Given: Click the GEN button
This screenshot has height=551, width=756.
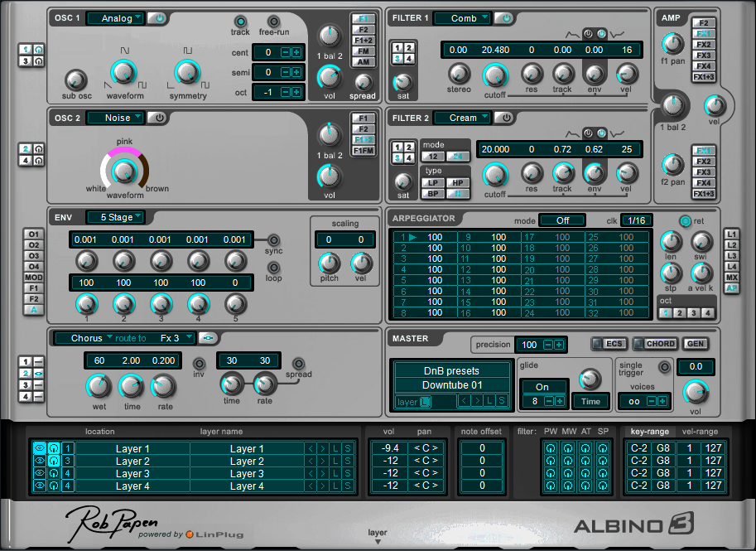Looking at the screenshot, I should tap(695, 344).
